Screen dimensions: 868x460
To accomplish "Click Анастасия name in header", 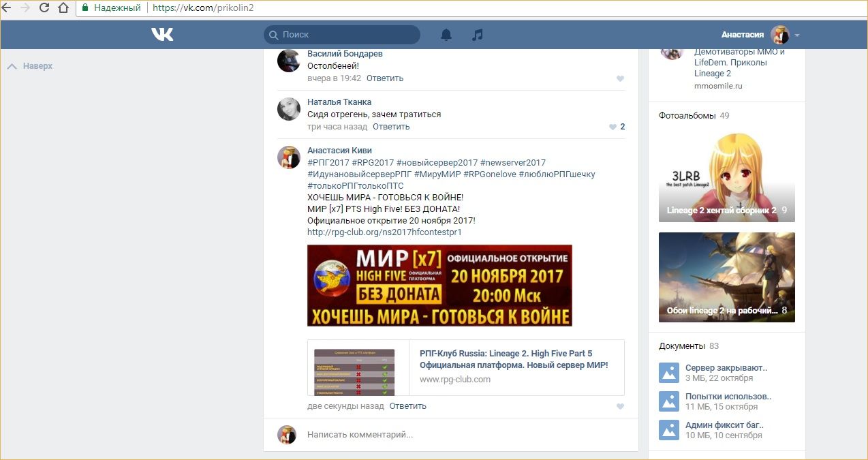I will click(743, 35).
